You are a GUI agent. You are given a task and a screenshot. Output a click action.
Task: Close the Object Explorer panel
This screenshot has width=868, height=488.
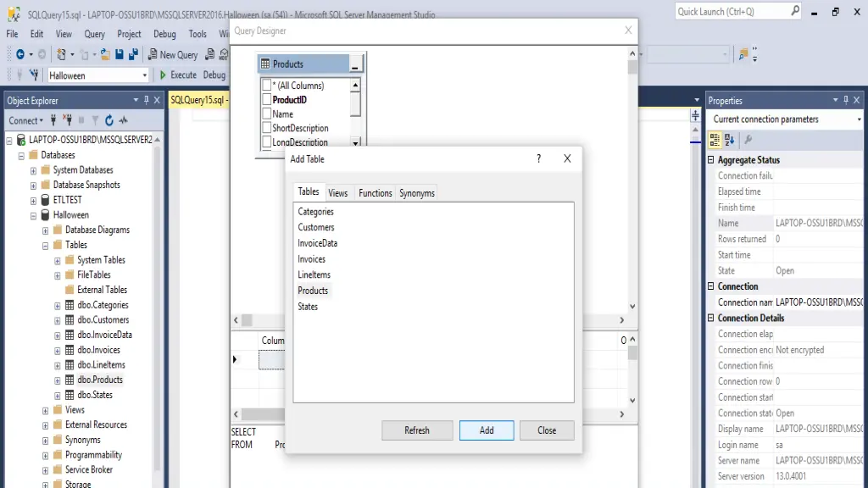tap(157, 100)
